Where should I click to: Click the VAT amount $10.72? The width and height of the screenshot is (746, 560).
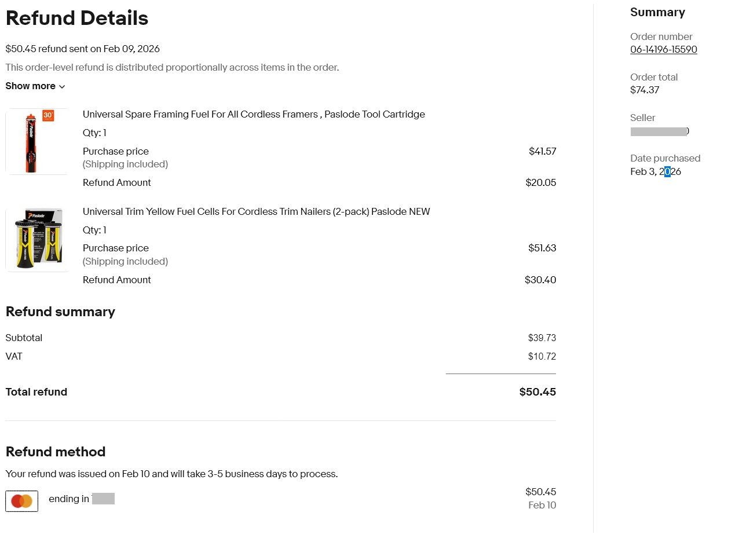coord(542,357)
